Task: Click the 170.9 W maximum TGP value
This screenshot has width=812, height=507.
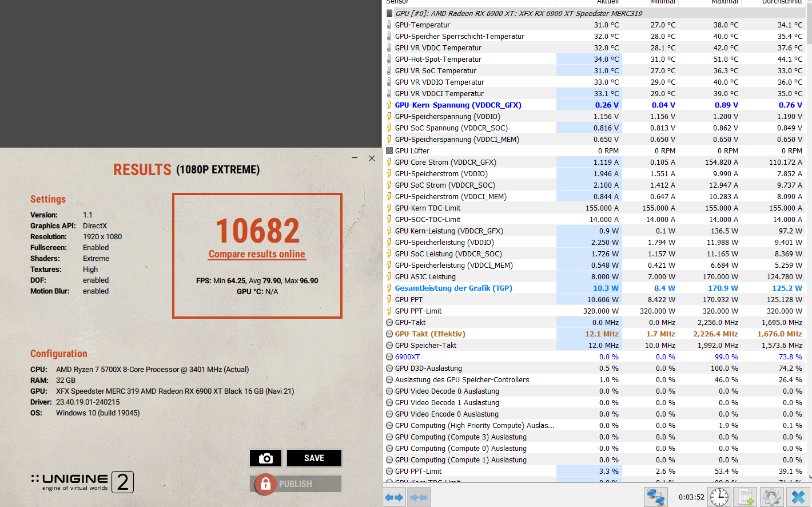Action: click(x=723, y=288)
